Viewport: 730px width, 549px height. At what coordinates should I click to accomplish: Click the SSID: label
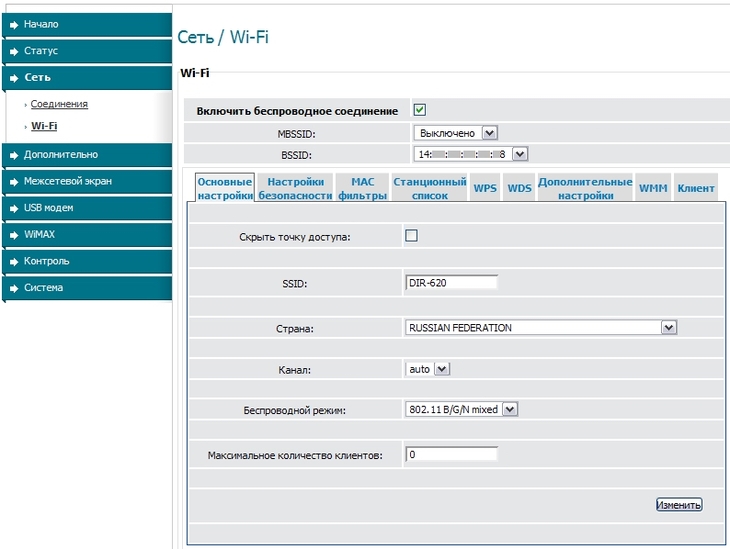(295, 284)
